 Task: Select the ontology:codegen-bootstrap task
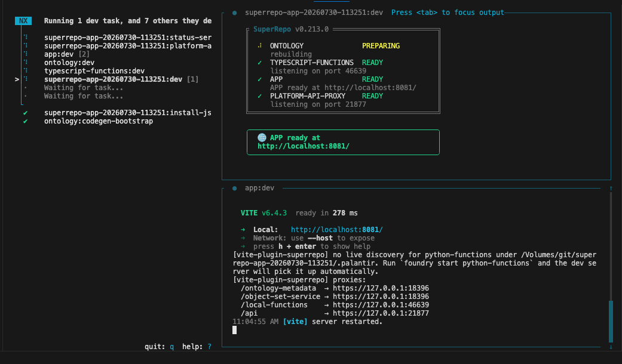tap(99, 121)
